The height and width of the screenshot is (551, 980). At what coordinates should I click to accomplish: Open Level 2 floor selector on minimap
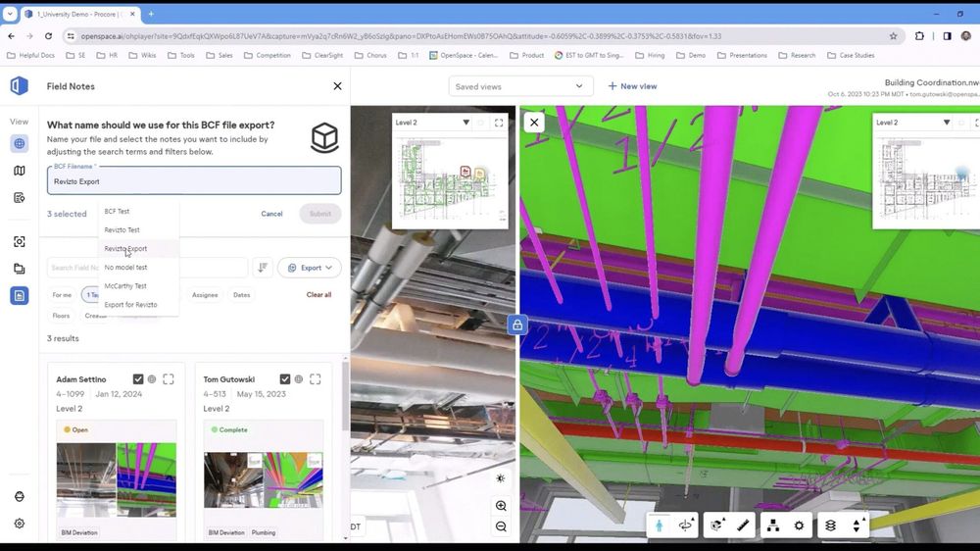(431, 123)
